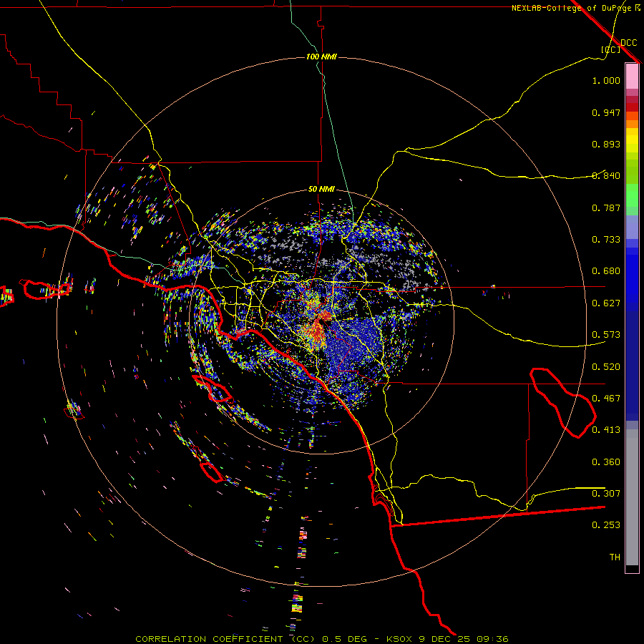The width and height of the screenshot is (644, 644).
Task: Click the 0.520 color scale value
Action: pyautogui.click(x=606, y=367)
